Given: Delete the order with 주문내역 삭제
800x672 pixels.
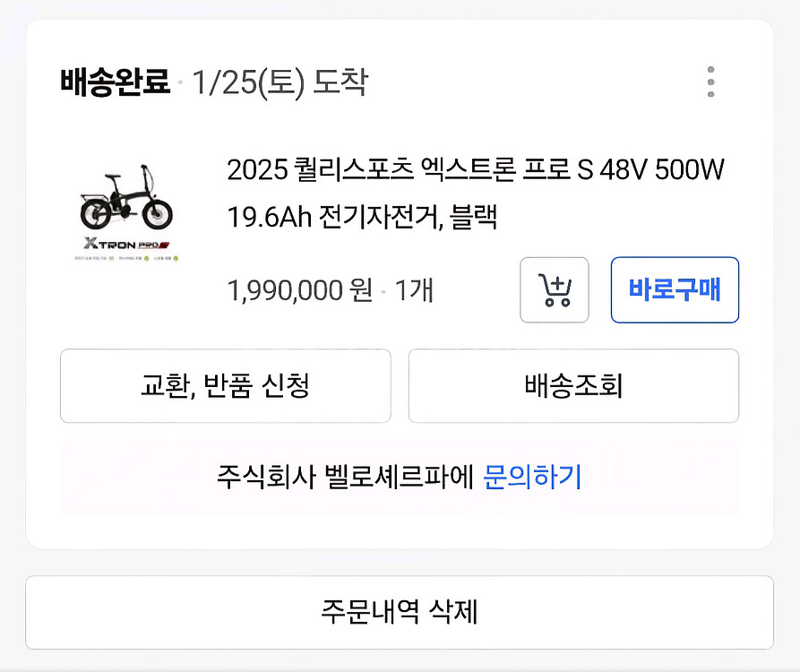Looking at the screenshot, I should tap(400, 612).
